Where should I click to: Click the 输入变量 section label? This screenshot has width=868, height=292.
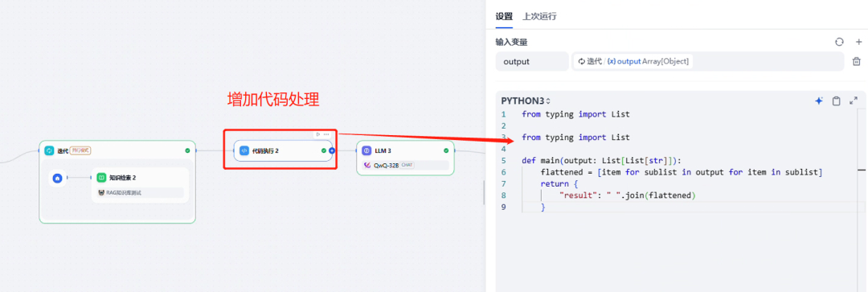(512, 42)
